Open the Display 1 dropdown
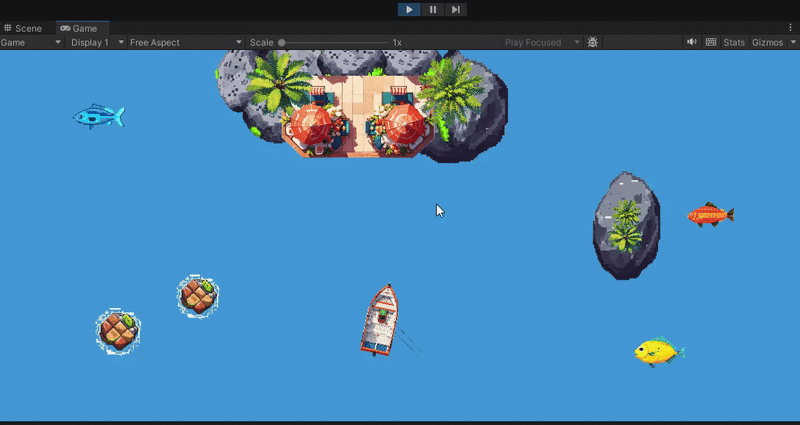This screenshot has width=800, height=425. pyautogui.click(x=97, y=42)
